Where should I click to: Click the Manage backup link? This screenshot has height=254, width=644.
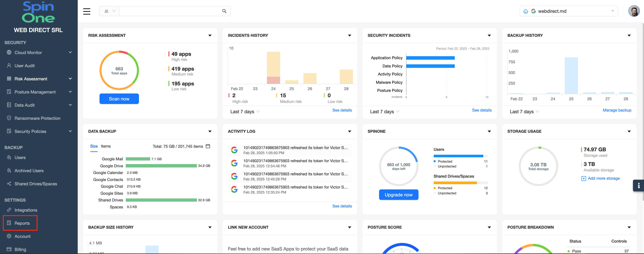pyautogui.click(x=617, y=110)
